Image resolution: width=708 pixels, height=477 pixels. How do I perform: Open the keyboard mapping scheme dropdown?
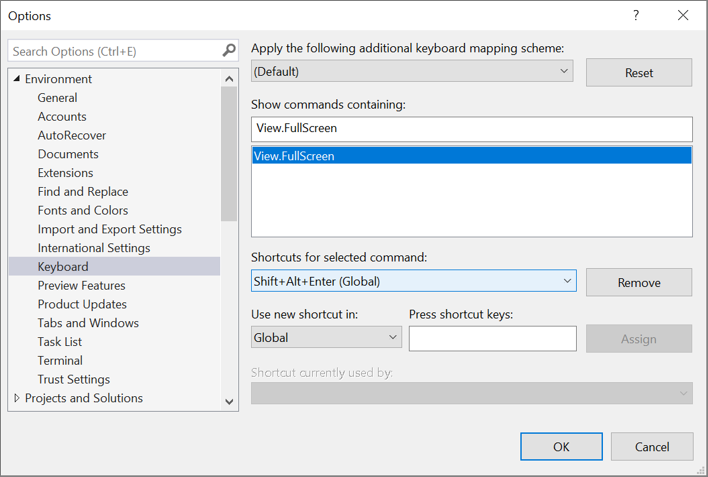pos(412,71)
